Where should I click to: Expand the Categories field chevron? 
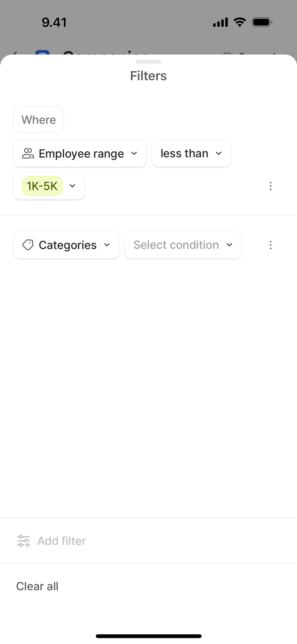click(107, 245)
